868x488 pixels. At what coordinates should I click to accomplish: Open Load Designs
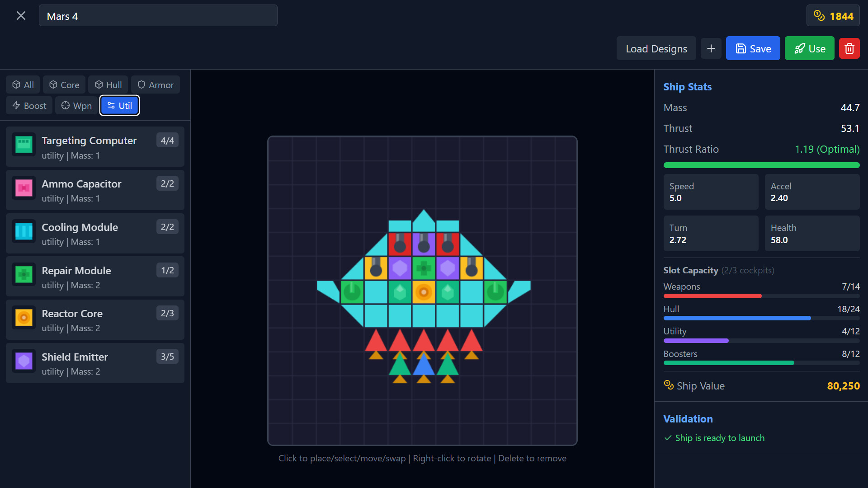coord(656,48)
